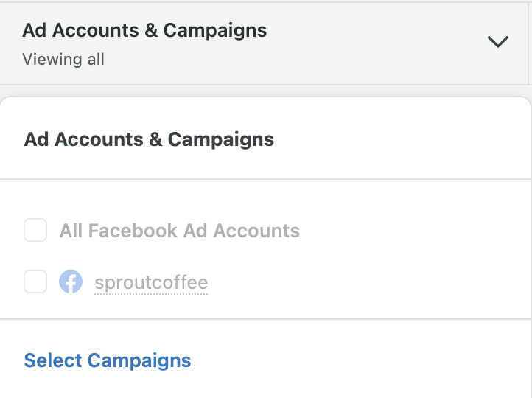This screenshot has height=398, width=532.
Task: Click the Viewing all filter summary
Action: pos(63,60)
